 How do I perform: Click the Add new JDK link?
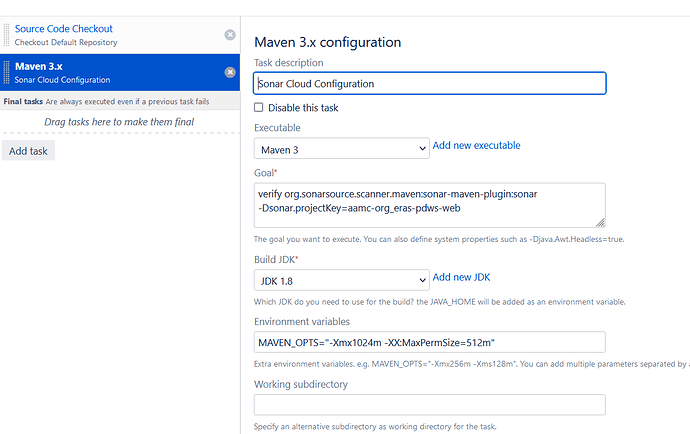[461, 277]
